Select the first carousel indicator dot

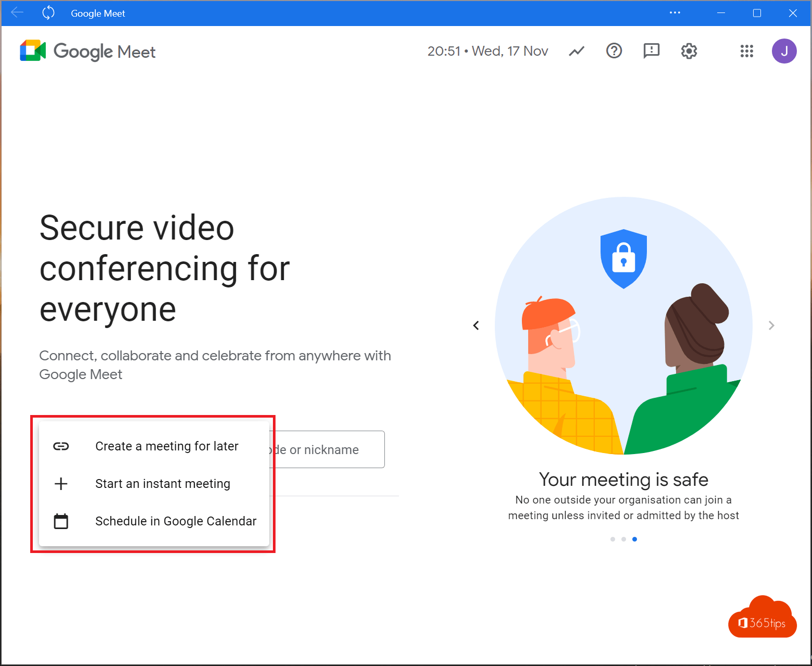coord(613,539)
